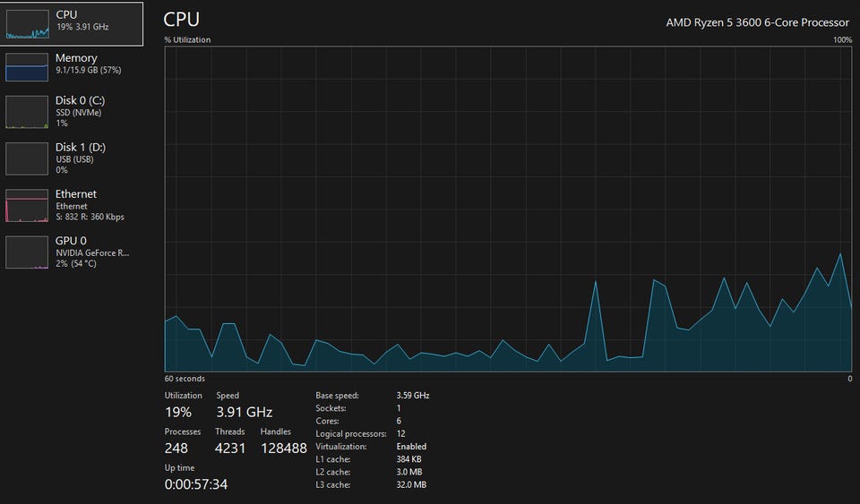Click the Ethernet 'S: 832 R: 360 Kbps' text
The height and width of the screenshot is (504, 860).
pyautogui.click(x=90, y=217)
